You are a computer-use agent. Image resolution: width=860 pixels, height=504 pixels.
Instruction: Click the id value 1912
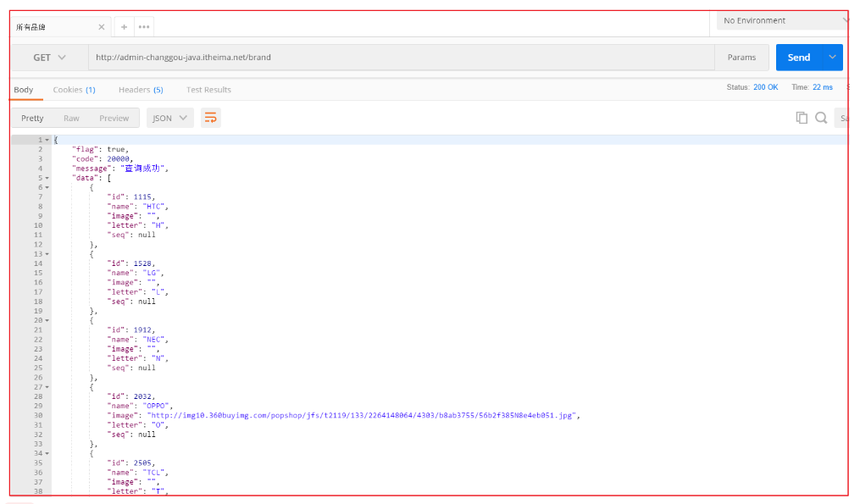pyautogui.click(x=142, y=330)
